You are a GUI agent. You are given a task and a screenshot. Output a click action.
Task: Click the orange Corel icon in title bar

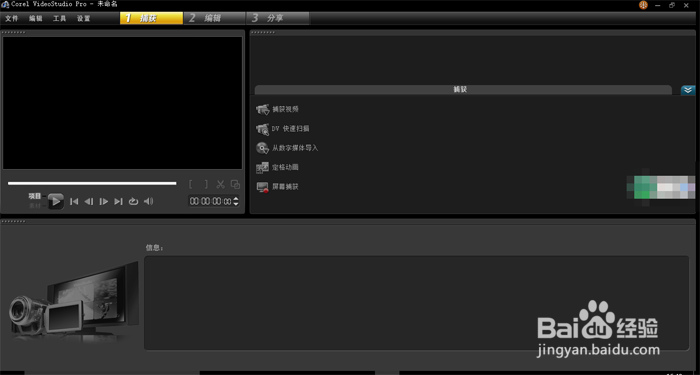[643, 5]
